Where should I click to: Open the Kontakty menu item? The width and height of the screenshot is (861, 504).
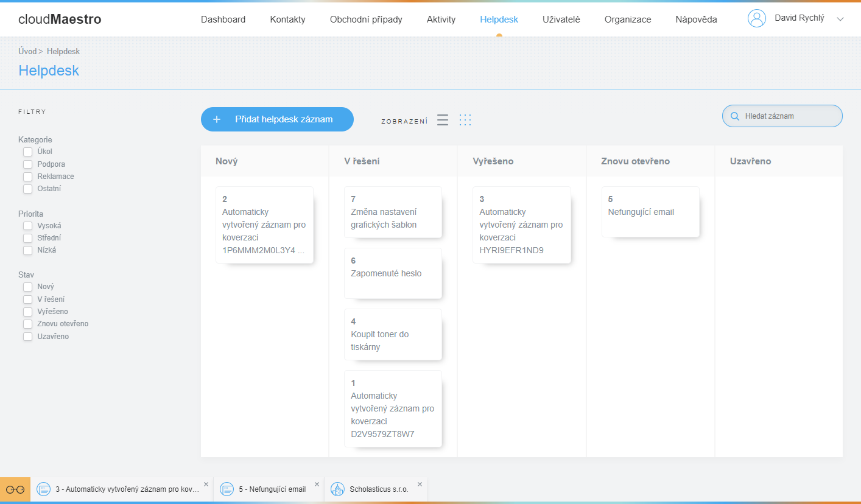pos(287,19)
